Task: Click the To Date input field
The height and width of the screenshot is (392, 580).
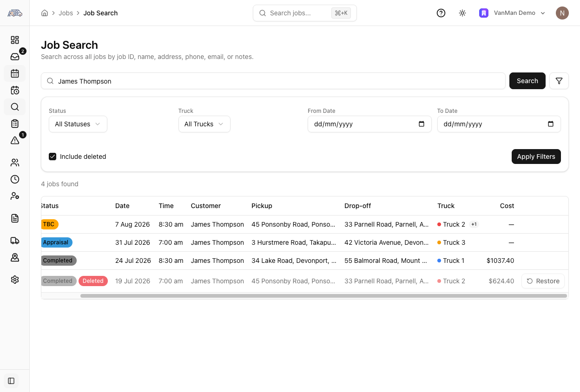Action: (x=499, y=124)
